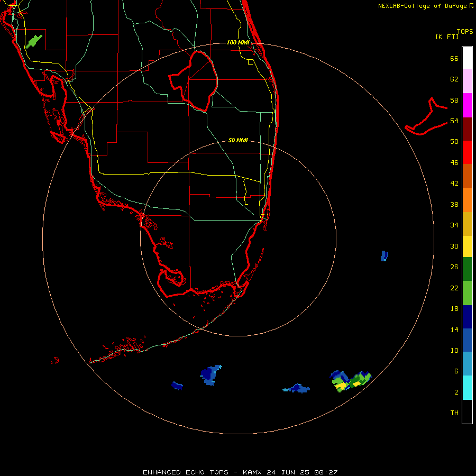Click the 14 legend value

(x=454, y=329)
